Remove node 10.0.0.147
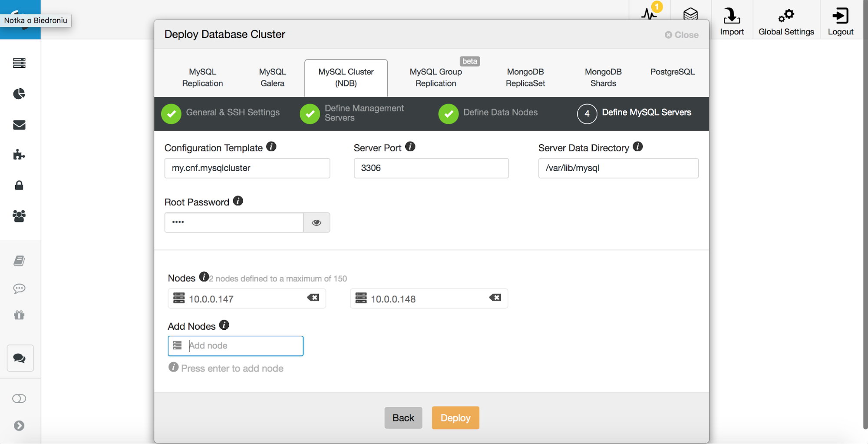Viewport: 868px width, 444px height. click(x=313, y=298)
